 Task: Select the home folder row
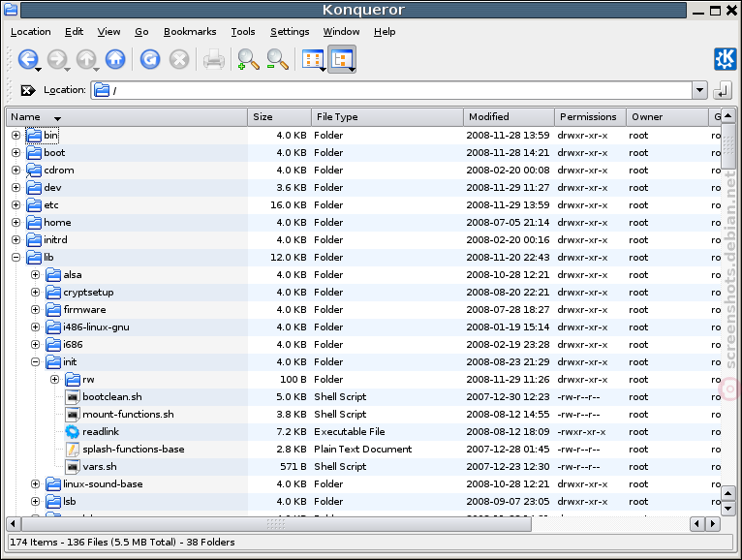point(363,223)
